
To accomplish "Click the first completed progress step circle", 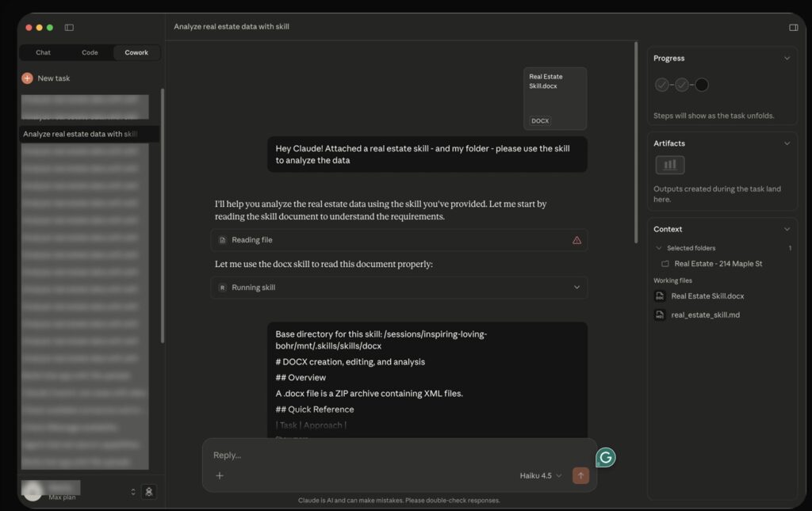I will click(x=662, y=85).
